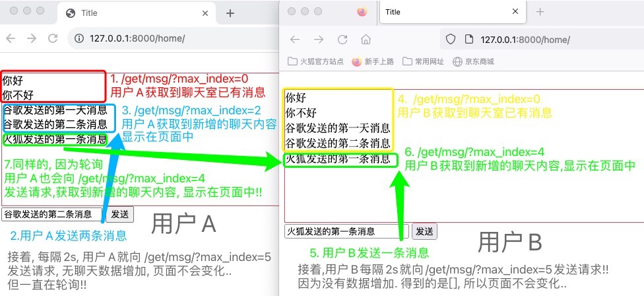This screenshot has height=296, width=644.
Task: Click Chrome's back arrow icon
Action: [x=11, y=38]
